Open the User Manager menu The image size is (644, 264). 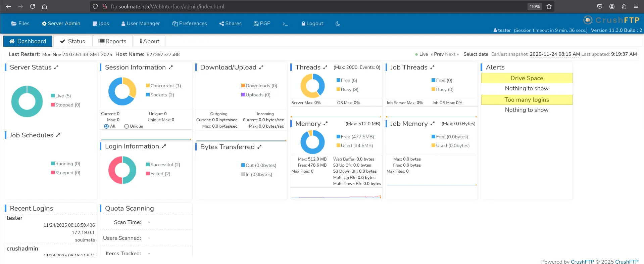pos(140,24)
